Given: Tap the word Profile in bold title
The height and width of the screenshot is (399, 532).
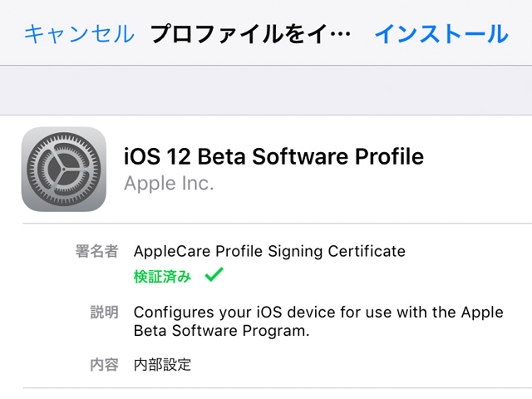Looking at the screenshot, I should click(387, 156).
